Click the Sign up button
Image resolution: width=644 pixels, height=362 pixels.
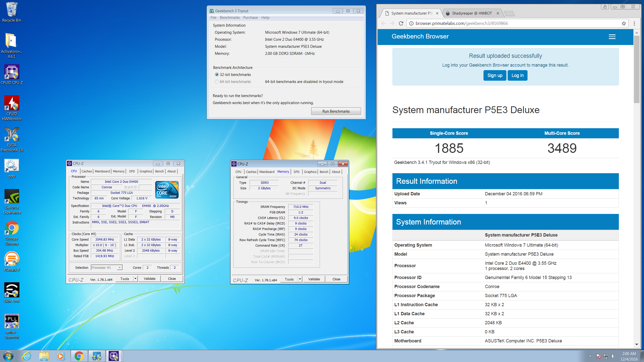[x=495, y=75]
